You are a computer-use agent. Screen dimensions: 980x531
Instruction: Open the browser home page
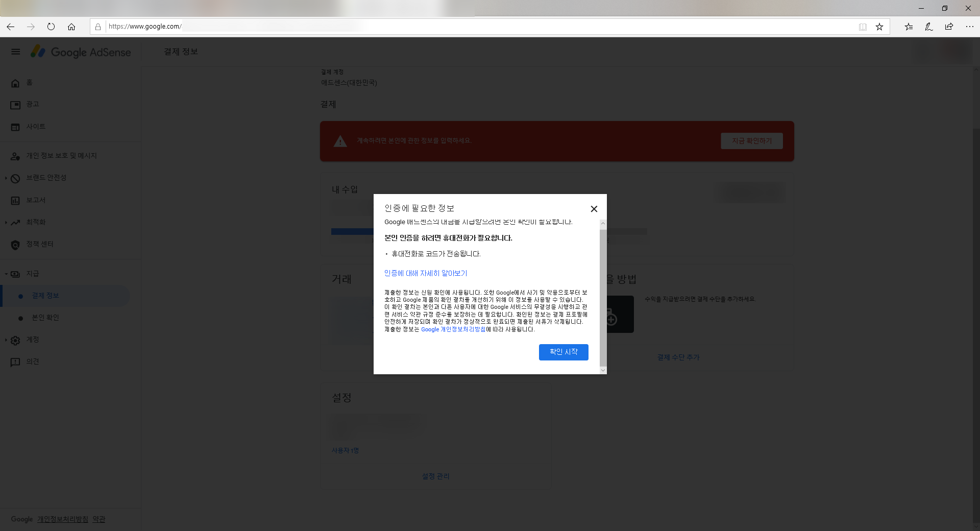(x=71, y=27)
